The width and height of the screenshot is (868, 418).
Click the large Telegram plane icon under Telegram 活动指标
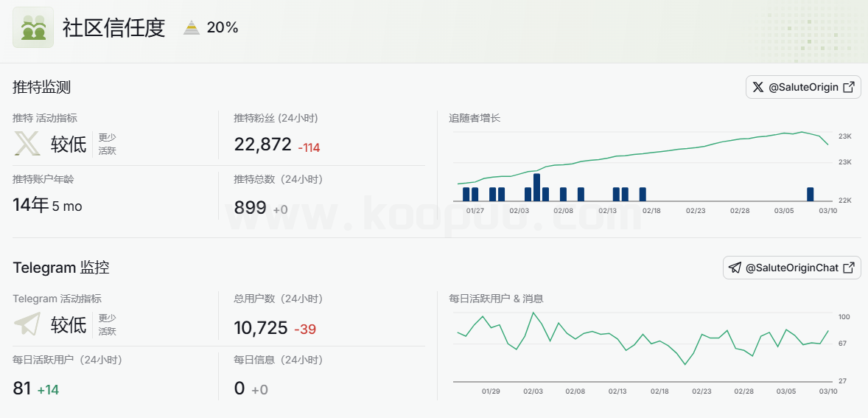coord(27,324)
